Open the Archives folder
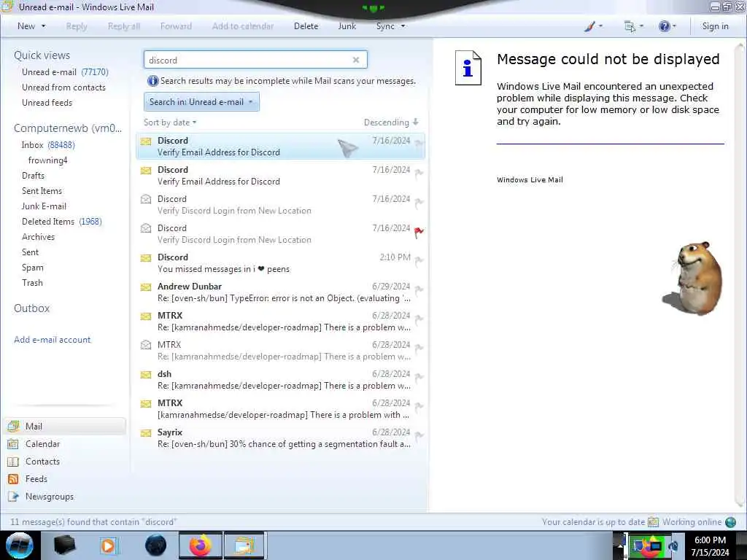This screenshot has width=747, height=560. (x=38, y=237)
